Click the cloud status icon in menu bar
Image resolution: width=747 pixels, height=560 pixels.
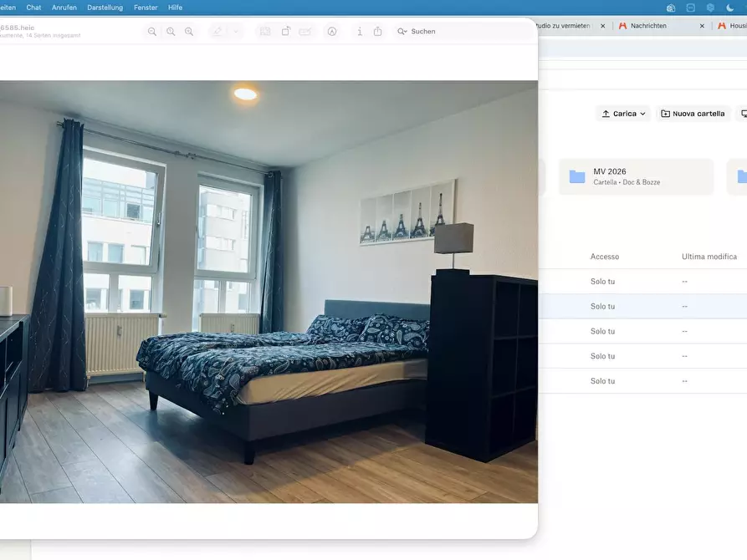[x=671, y=8]
